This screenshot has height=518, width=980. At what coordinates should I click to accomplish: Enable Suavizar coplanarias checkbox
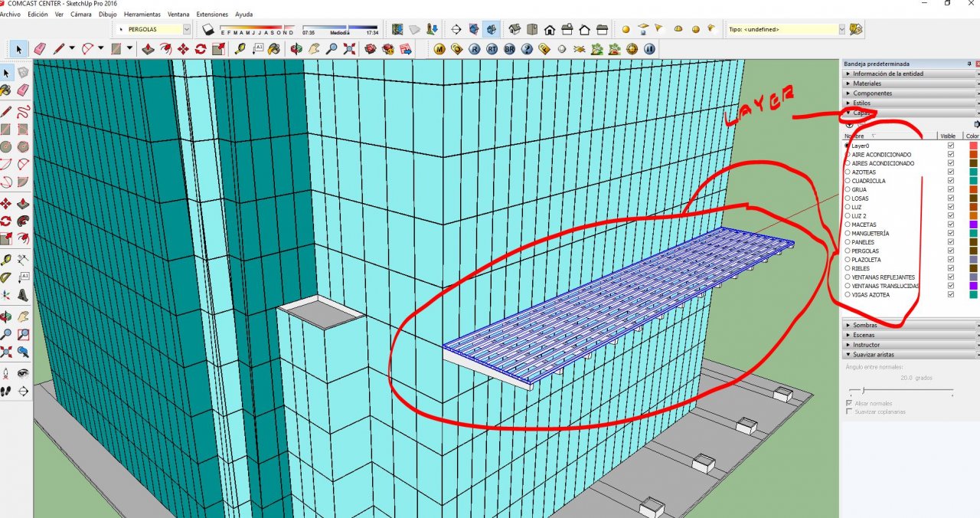click(849, 411)
